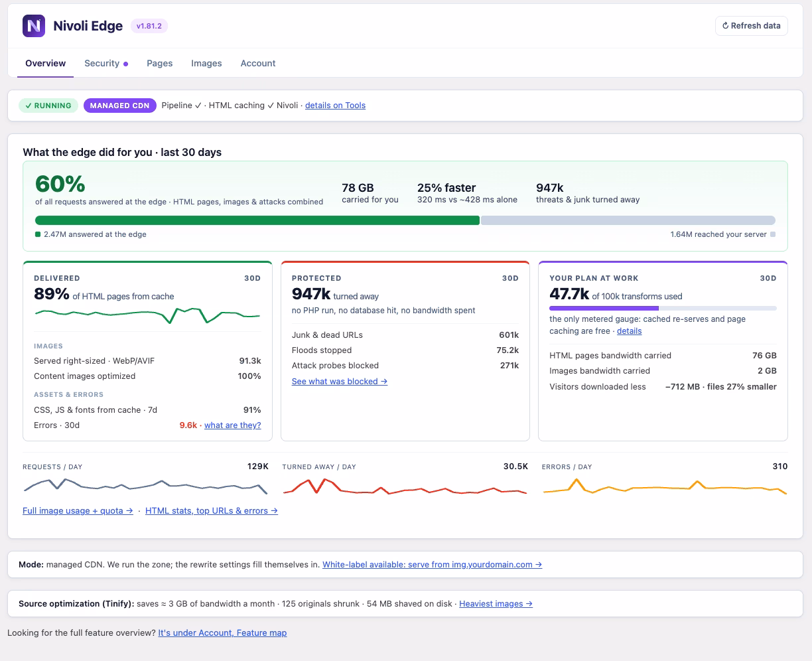Click the Errors / Day orange chart
Viewport: 812px width, 661px height.
point(665,486)
